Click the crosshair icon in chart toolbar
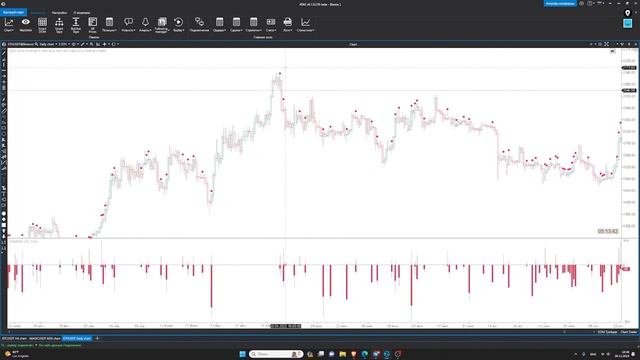Image resolution: width=640 pixels, height=360 pixels. (x=105, y=44)
